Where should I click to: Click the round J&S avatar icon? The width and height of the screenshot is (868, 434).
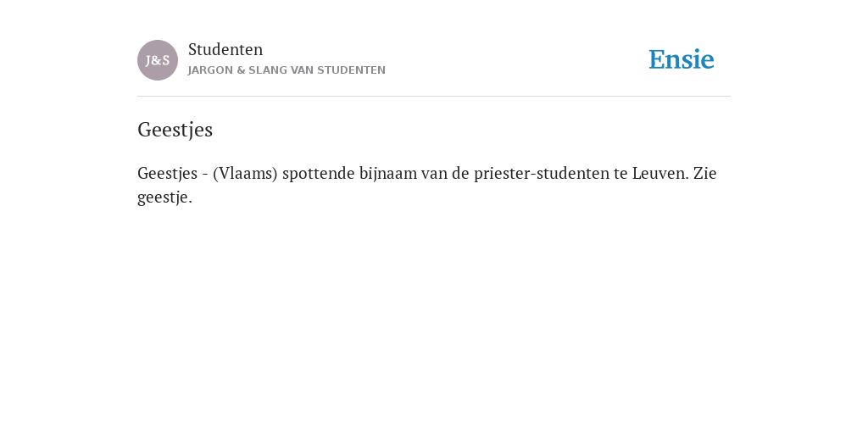157,60
